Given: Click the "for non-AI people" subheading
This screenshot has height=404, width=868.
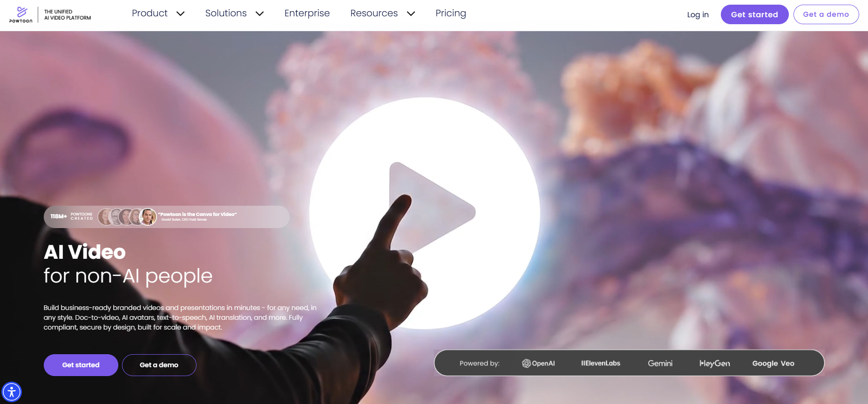Looking at the screenshot, I should [x=128, y=276].
